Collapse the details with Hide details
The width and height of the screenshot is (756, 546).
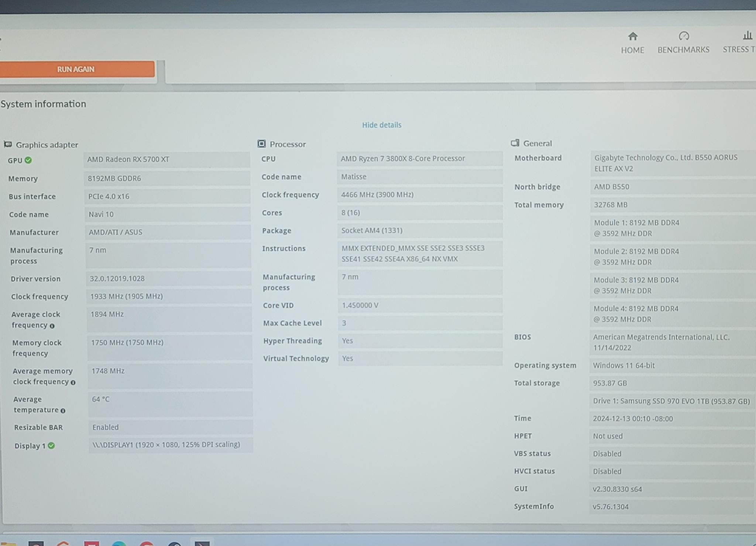point(382,125)
